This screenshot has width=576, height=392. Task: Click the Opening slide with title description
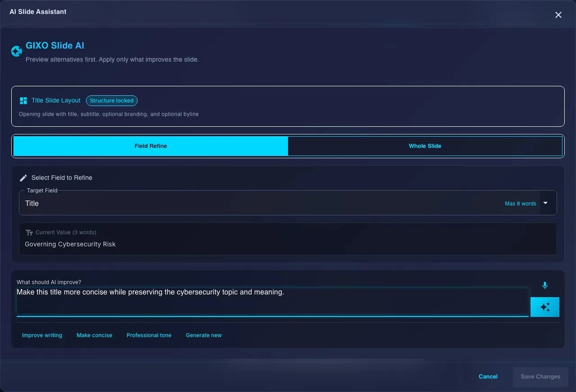[x=108, y=114]
